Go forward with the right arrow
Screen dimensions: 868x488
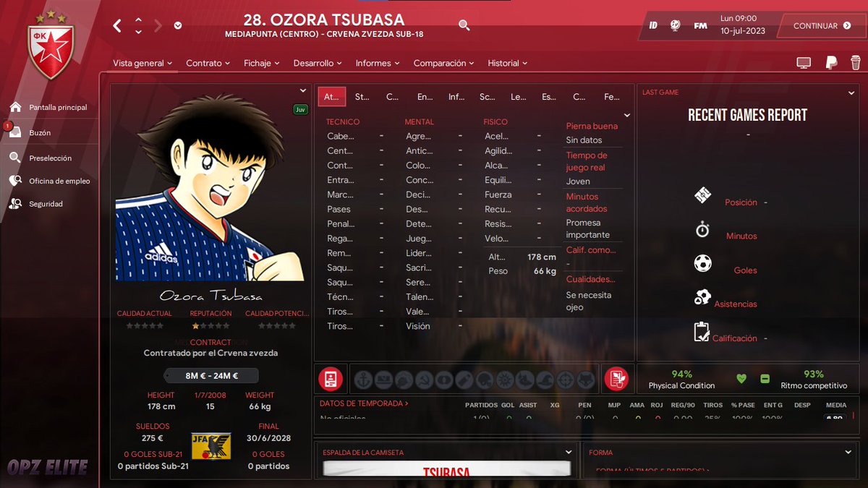click(x=158, y=26)
